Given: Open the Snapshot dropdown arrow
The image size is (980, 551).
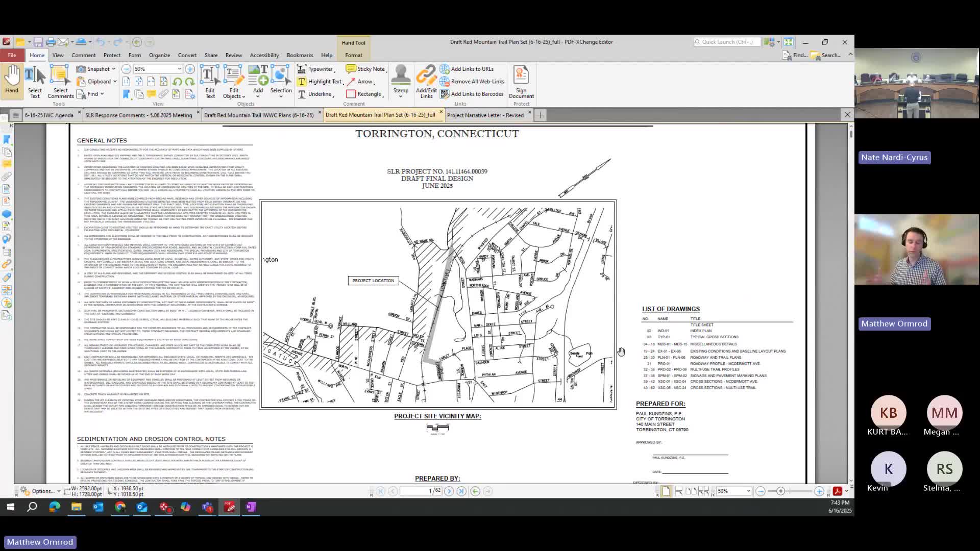Looking at the screenshot, I should coord(113,69).
